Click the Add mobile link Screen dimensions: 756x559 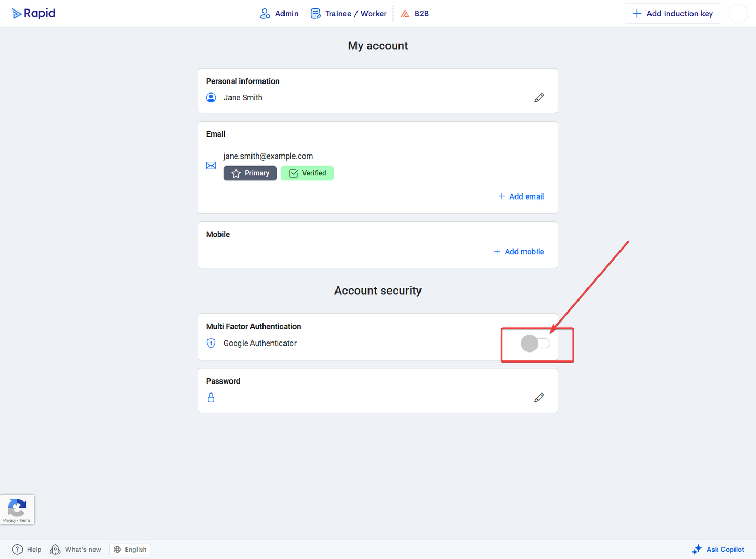pos(519,252)
